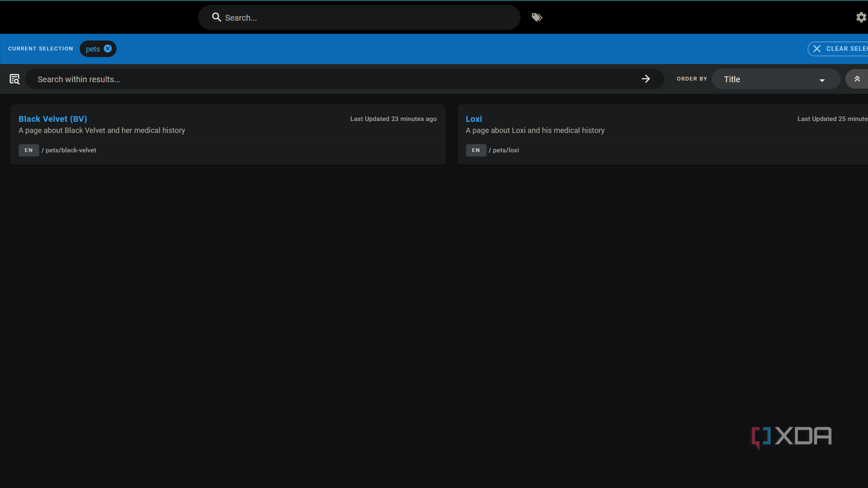Screen dimensions: 868x488
Task: Click the EN badge on Loxi card
Action: coord(476,150)
